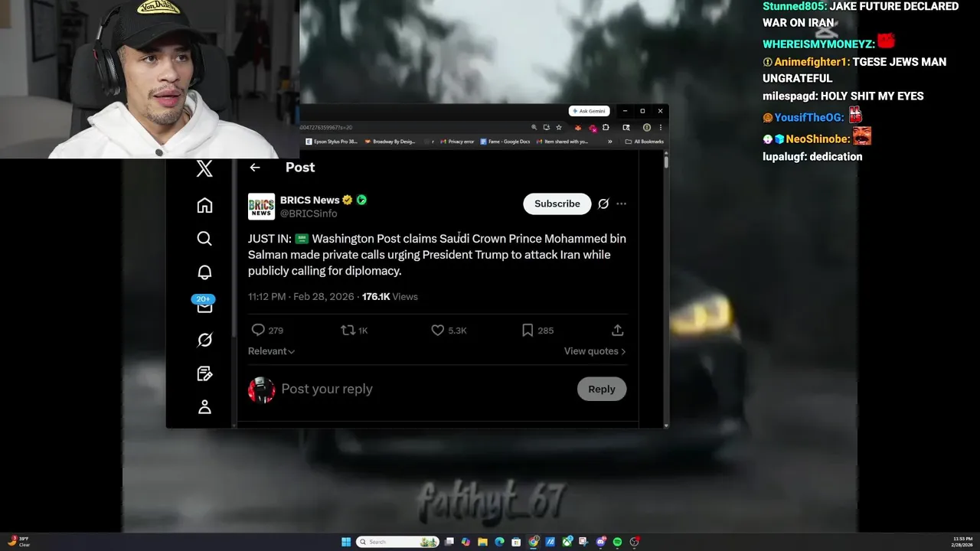Viewport: 980px width, 551px height.
Task: Expand hidden bookmarks chevron
Action: click(x=610, y=142)
